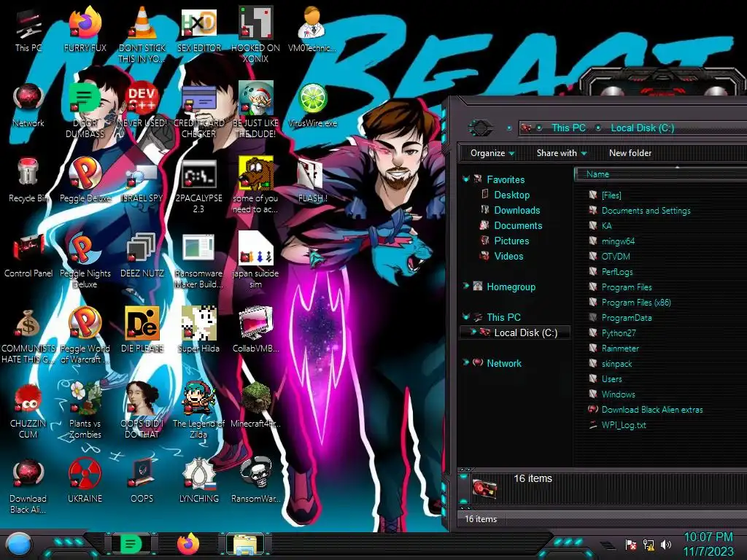Select the OOPS desktop icon
Viewport: 747px width, 560px height.
142,480
